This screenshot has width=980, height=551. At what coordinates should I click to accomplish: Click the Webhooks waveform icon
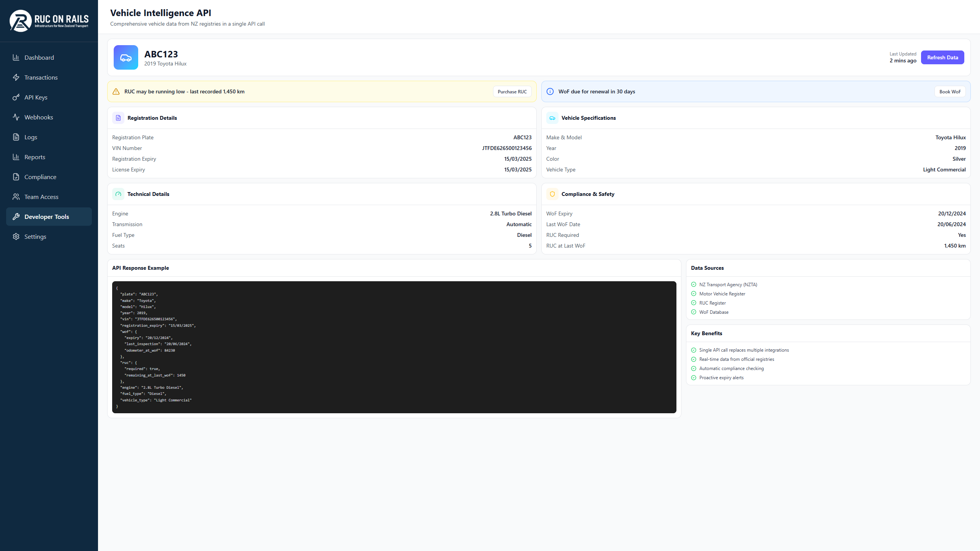pos(16,117)
